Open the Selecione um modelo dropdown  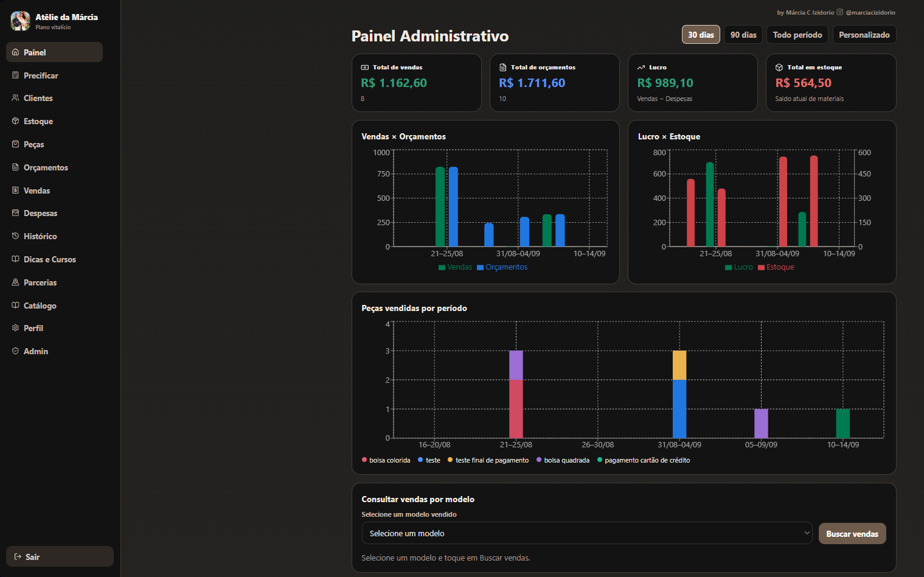[x=587, y=533]
